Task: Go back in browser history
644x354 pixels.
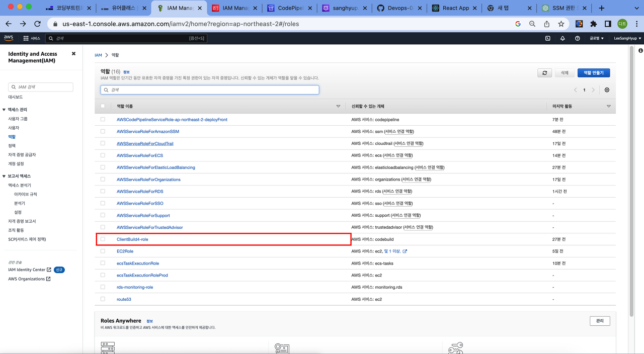Action: coord(8,24)
